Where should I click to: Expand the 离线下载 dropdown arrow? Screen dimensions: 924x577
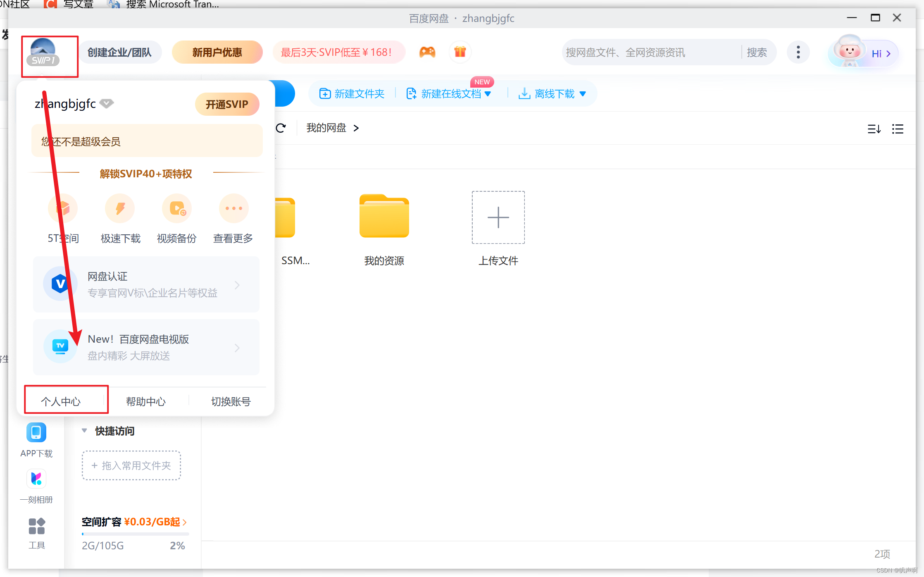click(583, 94)
